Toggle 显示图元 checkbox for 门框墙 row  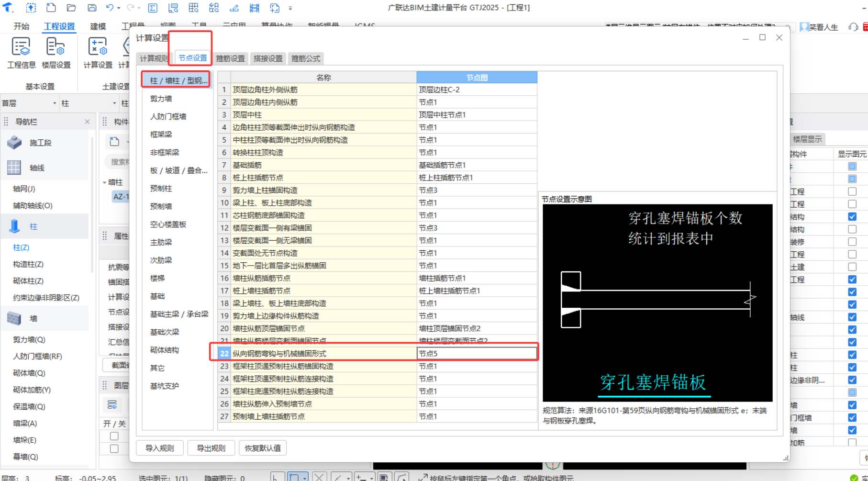(852, 417)
